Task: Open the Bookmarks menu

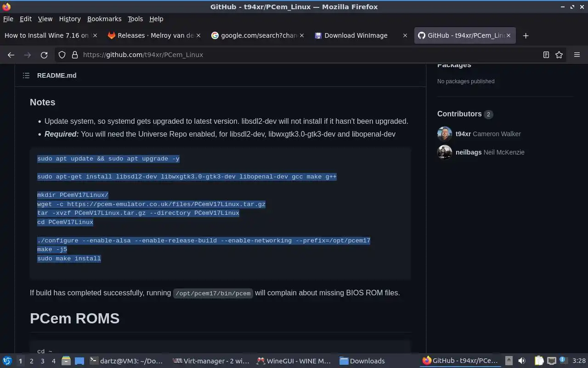Action: click(104, 19)
